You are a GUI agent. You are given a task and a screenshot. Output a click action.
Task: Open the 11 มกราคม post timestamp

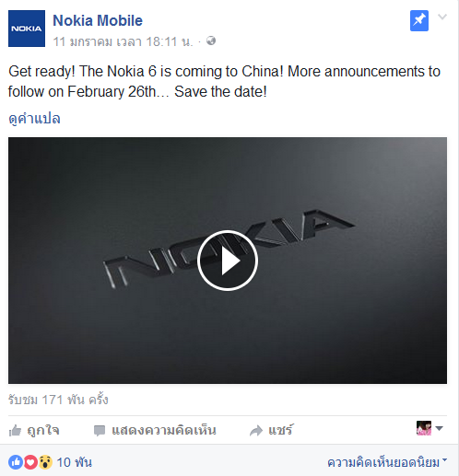123,41
